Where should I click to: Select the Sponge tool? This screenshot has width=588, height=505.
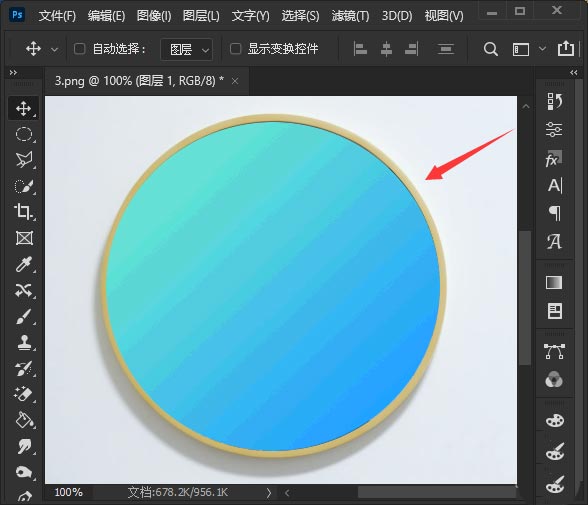pyautogui.click(x=24, y=472)
